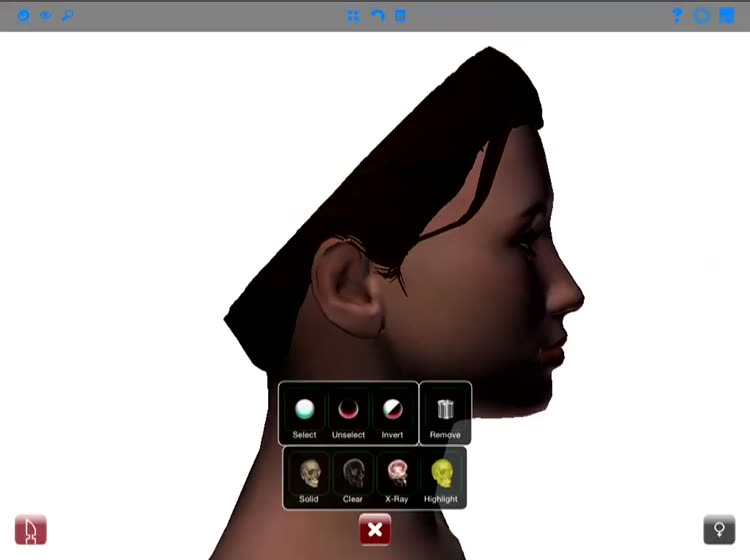This screenshot has height=560, width=750.
Task: Click the "Solid" label text
Action: (309, 499)
